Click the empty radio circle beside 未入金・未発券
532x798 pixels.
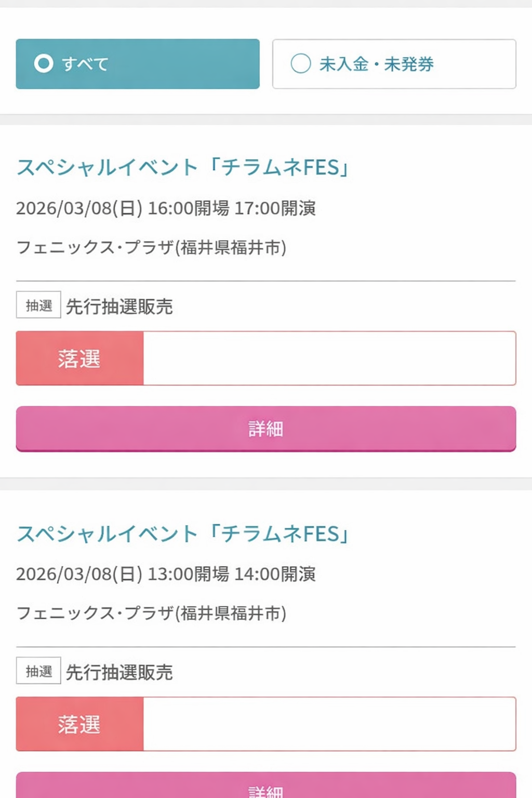(x=301, y=63)
